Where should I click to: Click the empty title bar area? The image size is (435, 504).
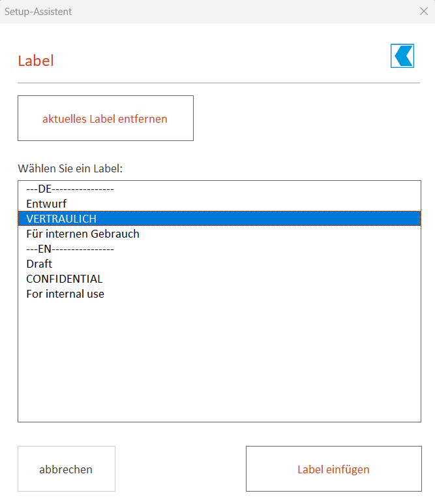tap(244, 12)
